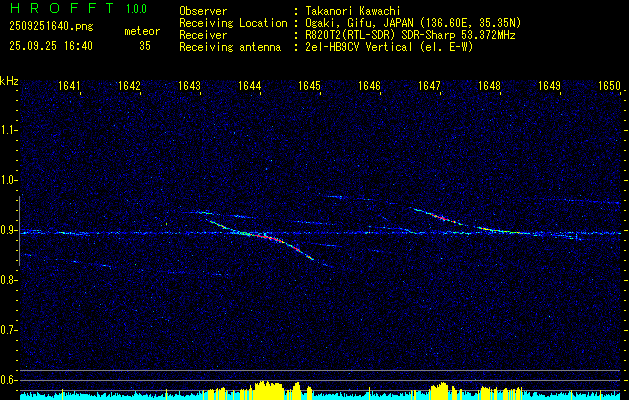
Task: Click the 1646 time marker
Action: 369,86
